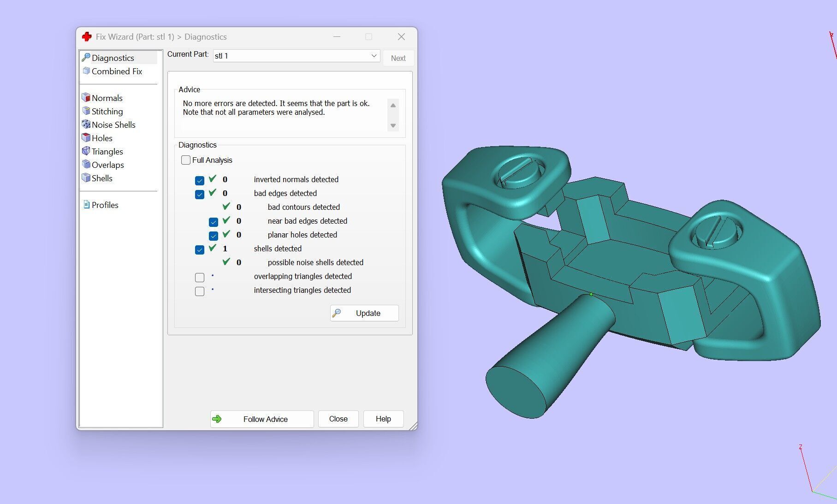This screenshot has height=504, width=837.
Task: Uncheck planar holes detected checkbox
Action: pos(214,236)
